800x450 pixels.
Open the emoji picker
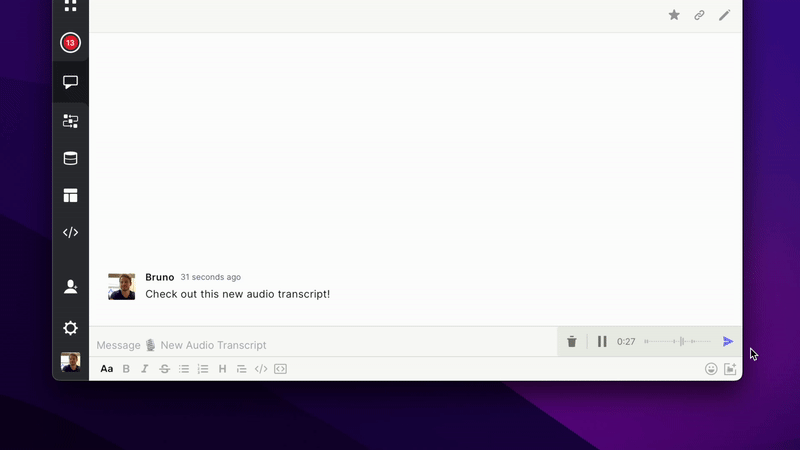pos(711,369)
